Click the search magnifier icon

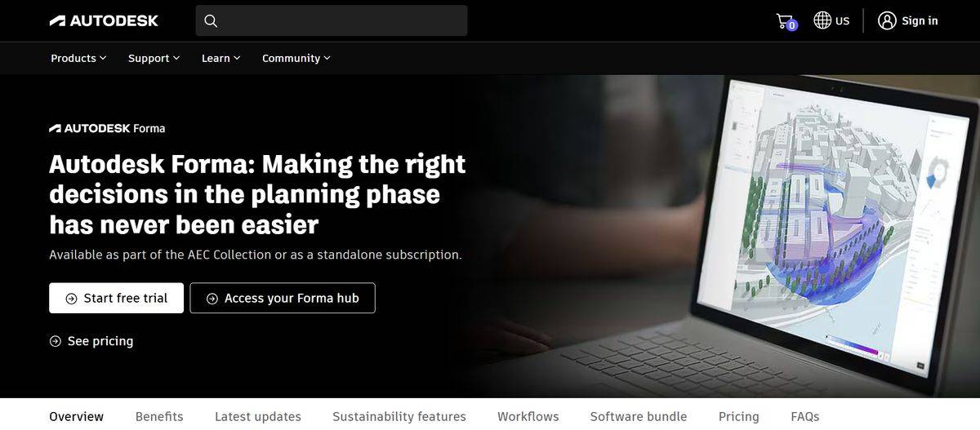[x=211, y=20]
